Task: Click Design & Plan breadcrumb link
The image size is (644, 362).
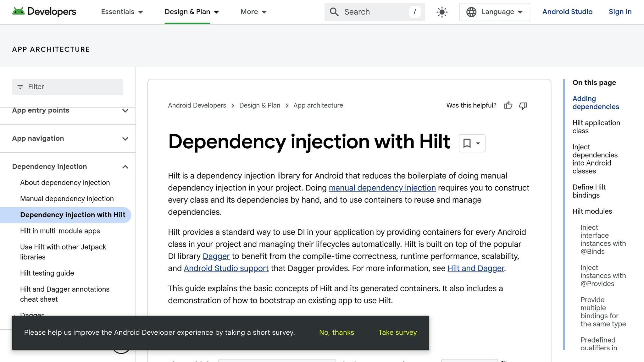Action: point(260,105)
